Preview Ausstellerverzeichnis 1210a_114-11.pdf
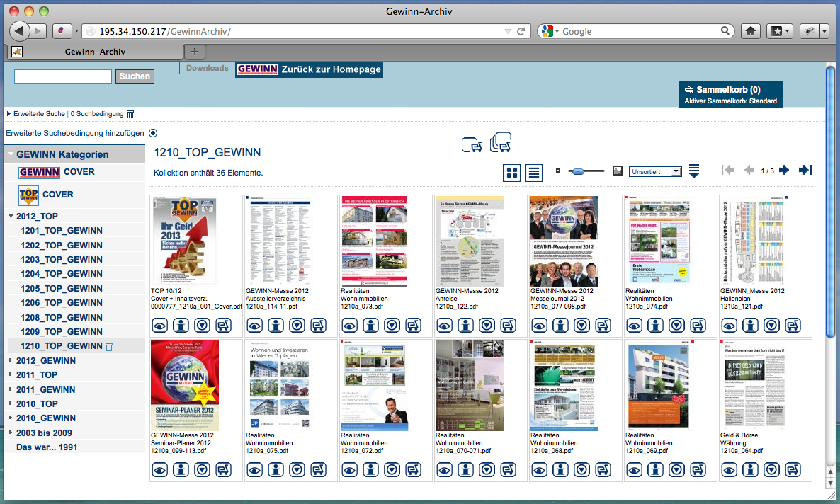This screenshot has height=504, width=840. point(254,325)
